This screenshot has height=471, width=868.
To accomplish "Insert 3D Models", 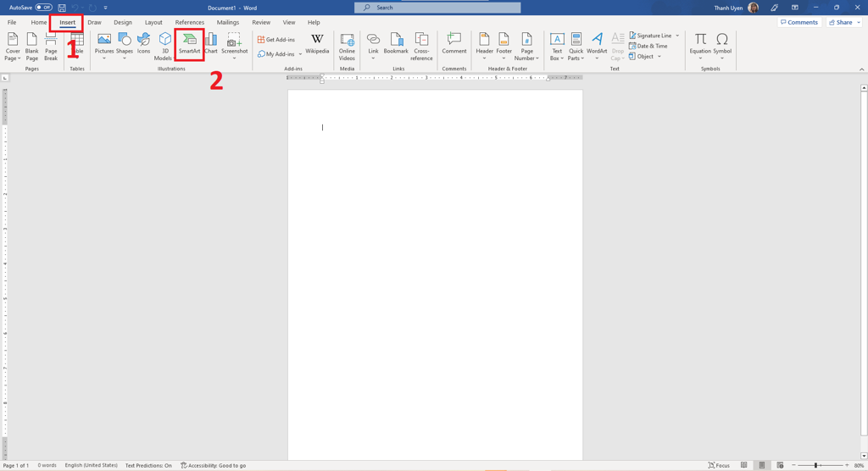I will click(164, 47).
